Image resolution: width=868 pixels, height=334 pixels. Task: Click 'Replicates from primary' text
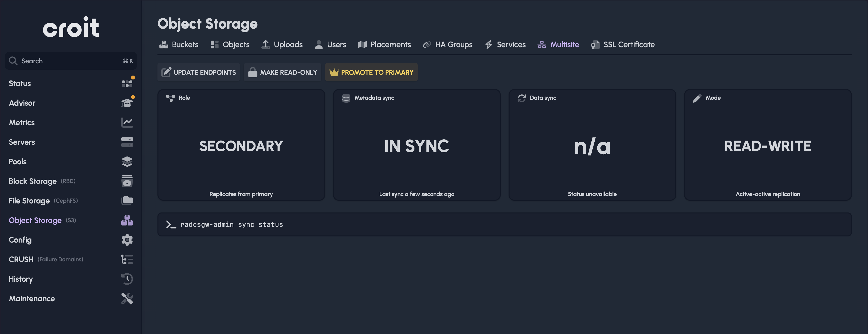(x=241, y=194)
